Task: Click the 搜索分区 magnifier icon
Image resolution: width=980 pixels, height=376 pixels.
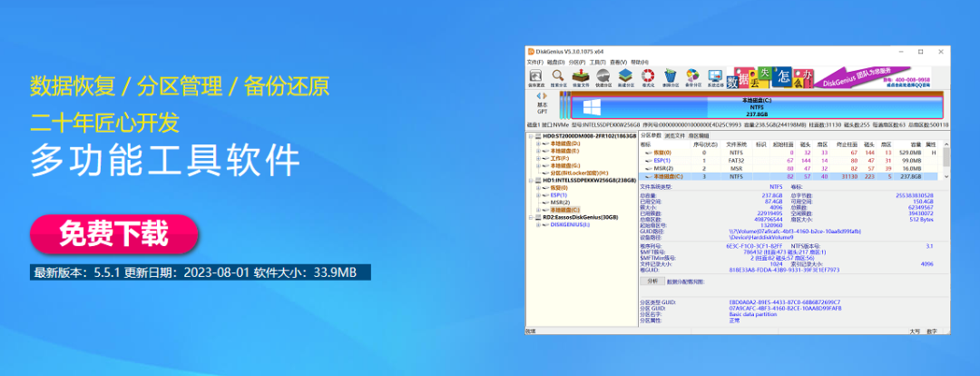Action: tap(557, 77)
